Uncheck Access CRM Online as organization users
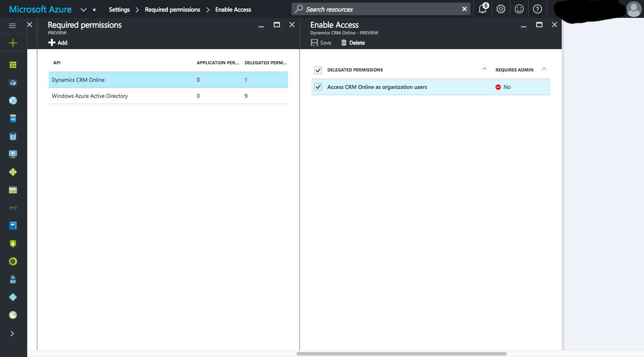Viewport: 644px width, 357px height. (x=318, y=87)
